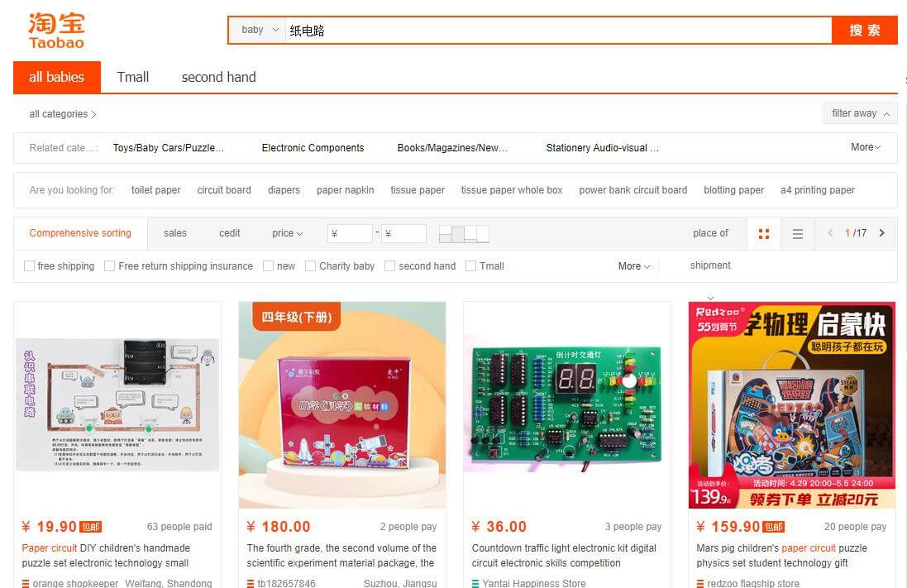The height and width of the screenshot is (588, 907).
Task: Check the Charity baby option
Action: 311,265
